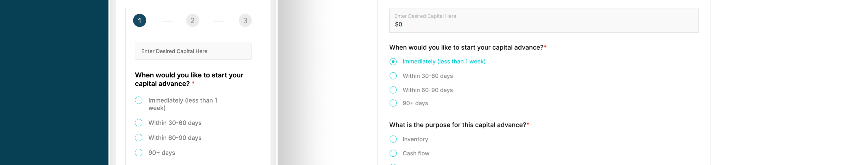Screen dimensions: 868x165
Task: Jump to step 2 in the progress indicator
Action: (x=192, y=21)
